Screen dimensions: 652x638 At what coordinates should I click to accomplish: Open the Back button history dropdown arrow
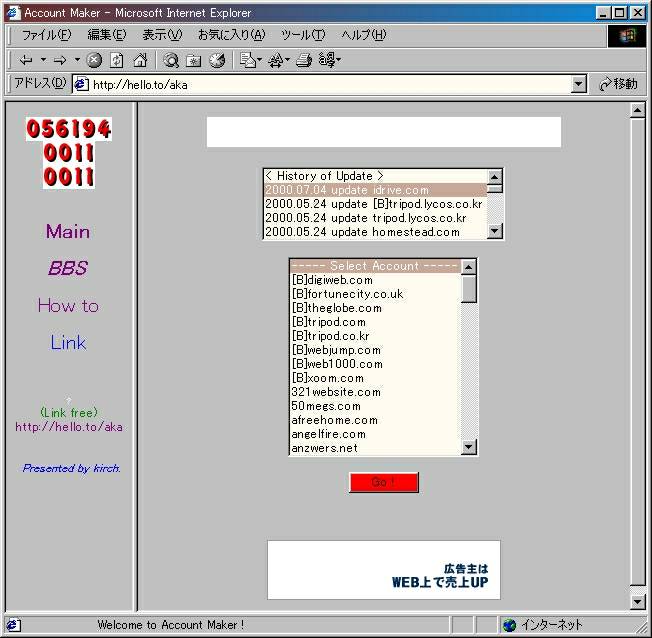(x=43, y=60)
